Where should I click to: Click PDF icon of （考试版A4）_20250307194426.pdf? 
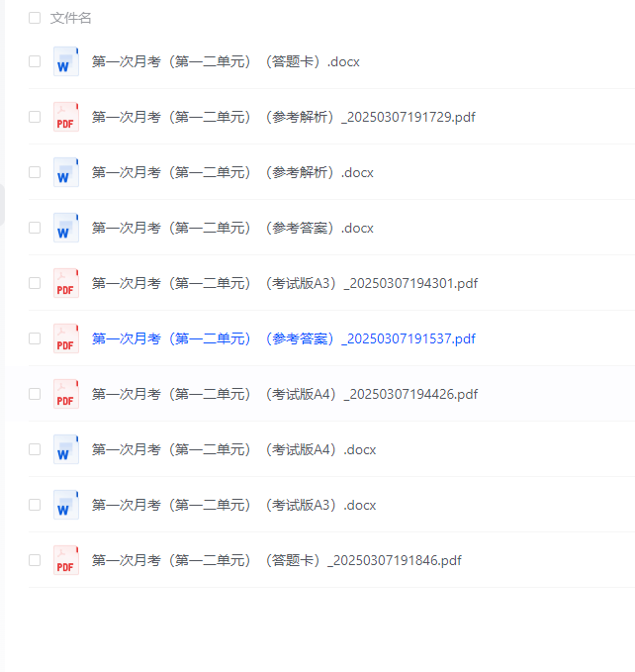tap(66, 394)
